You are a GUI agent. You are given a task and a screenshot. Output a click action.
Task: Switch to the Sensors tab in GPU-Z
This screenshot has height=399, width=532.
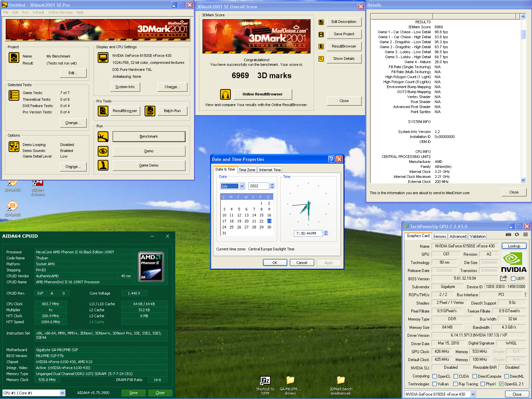click(x=440, y=236)
